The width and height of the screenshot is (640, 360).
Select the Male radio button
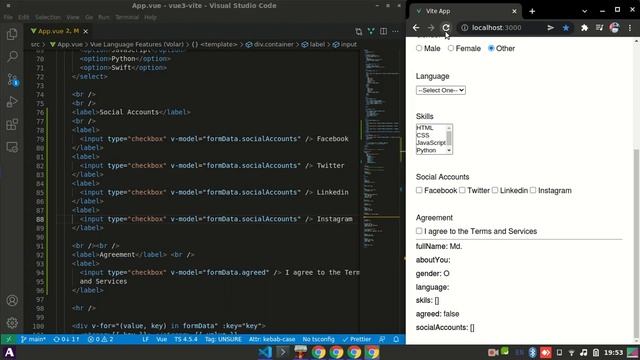[x=419, y=48]
